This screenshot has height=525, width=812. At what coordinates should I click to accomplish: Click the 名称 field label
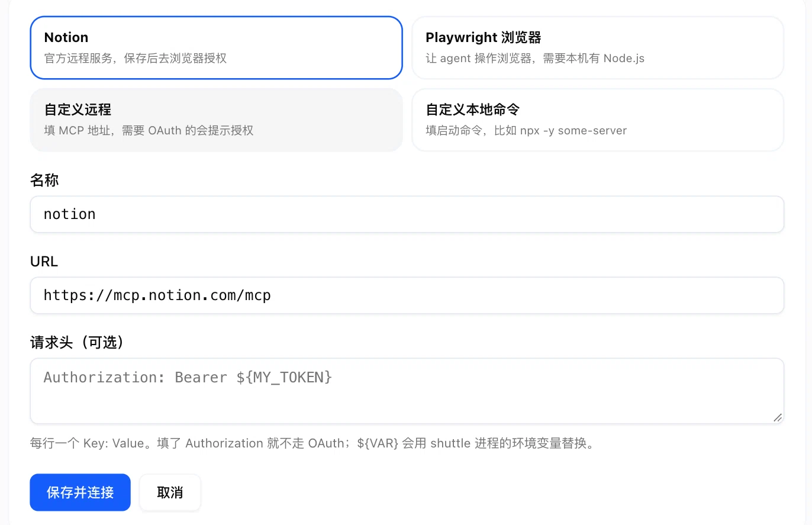44,181
